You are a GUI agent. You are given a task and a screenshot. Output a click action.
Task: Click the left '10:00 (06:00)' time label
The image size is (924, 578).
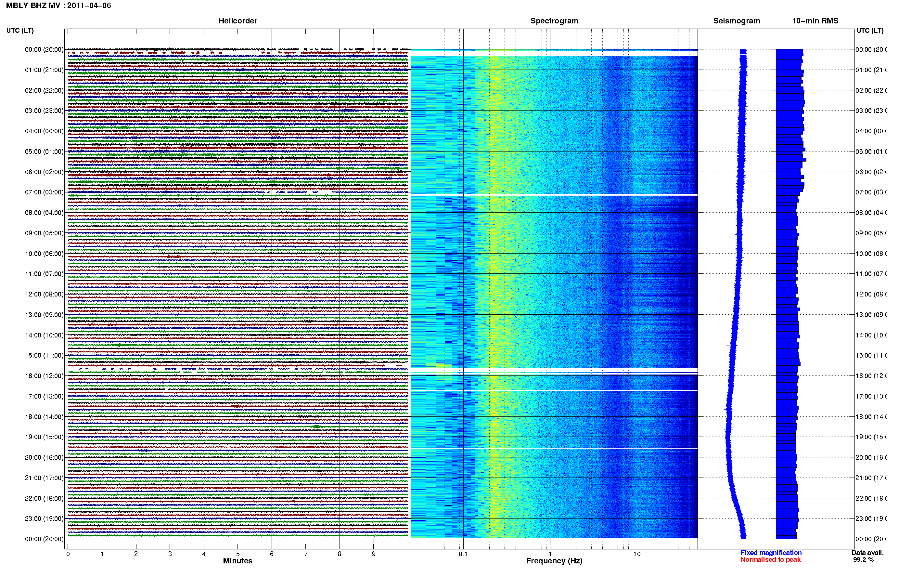coord(44,254)
